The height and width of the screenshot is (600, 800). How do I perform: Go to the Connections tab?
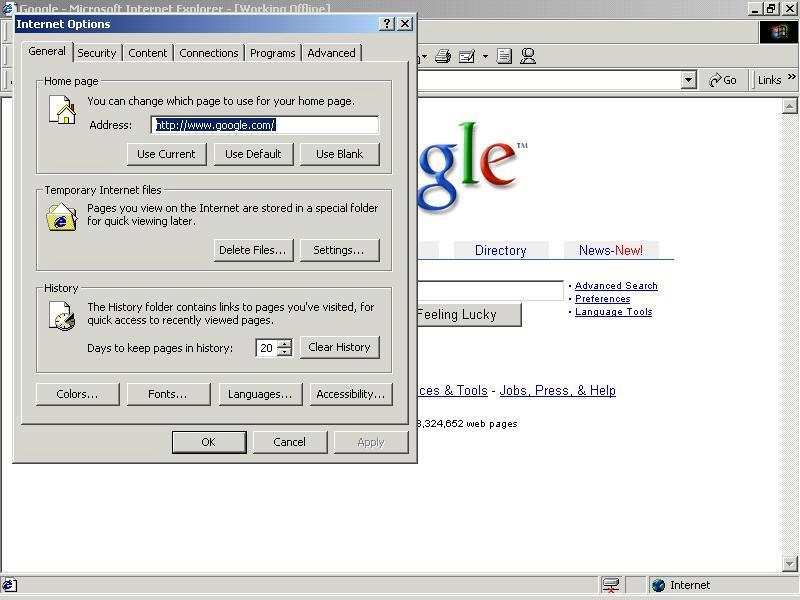coord(209,53)
